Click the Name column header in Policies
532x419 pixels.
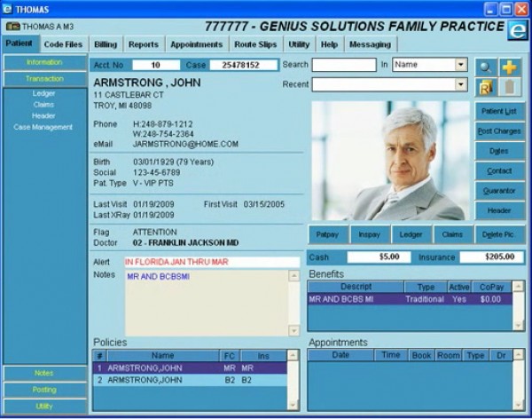(163, 356)
